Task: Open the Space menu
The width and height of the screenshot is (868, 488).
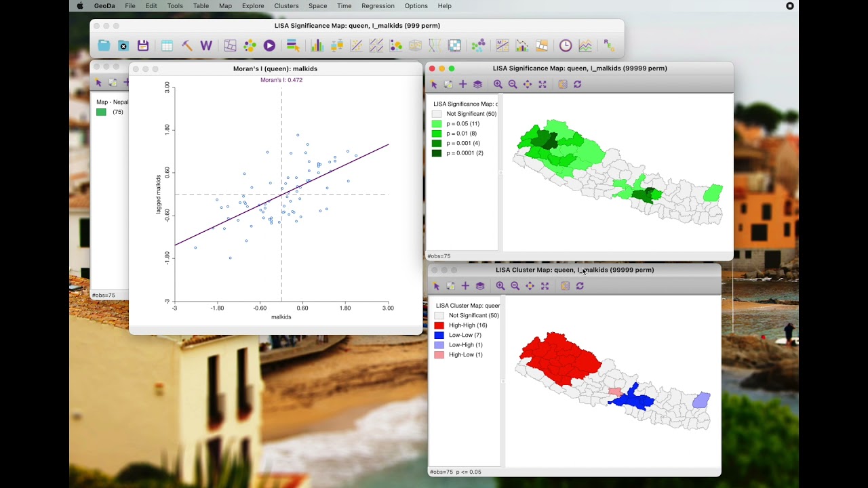Action: (x=317, y=5)
